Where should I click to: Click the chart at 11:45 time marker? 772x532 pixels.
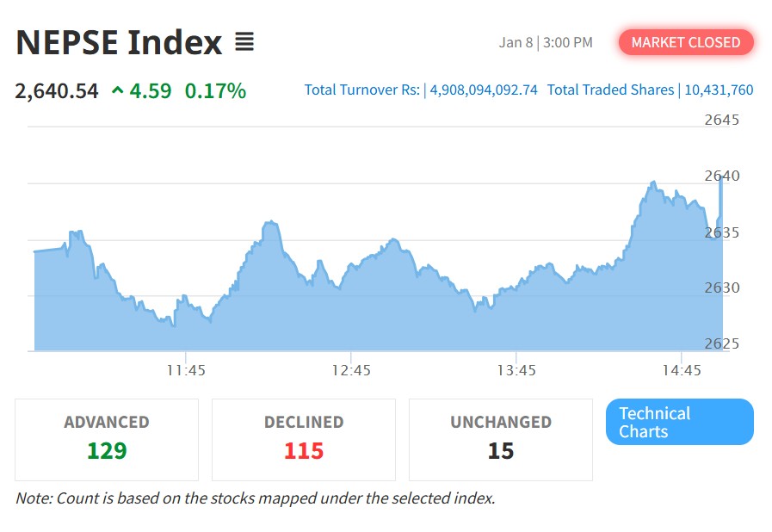pyautogui.click(x=186, y=370)
